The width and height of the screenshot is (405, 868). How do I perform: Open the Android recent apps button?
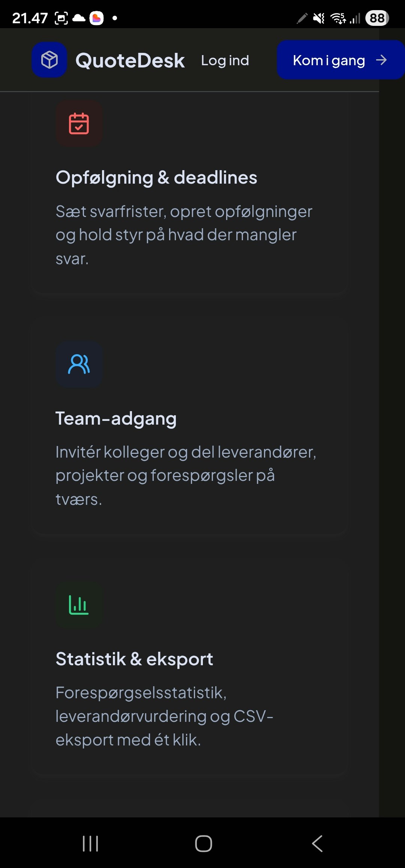click(90, 844)
